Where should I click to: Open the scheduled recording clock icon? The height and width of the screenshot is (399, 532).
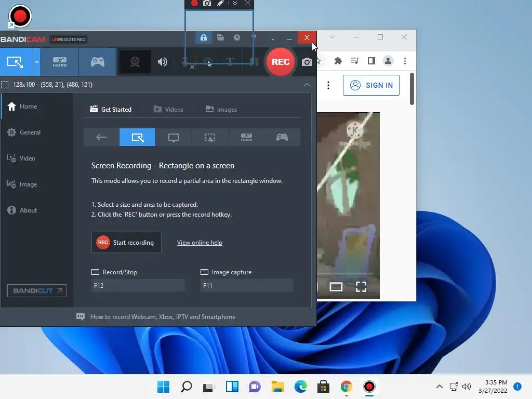[x=237, y=37]
